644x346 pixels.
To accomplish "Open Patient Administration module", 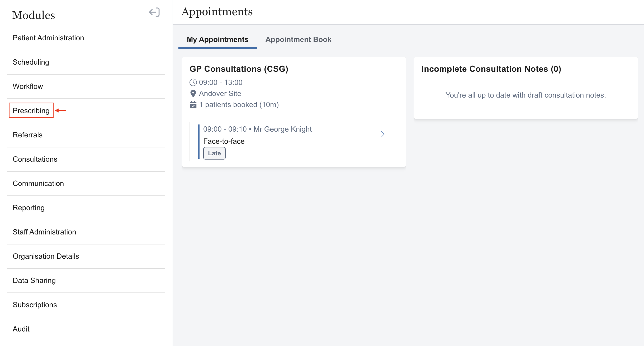I will tap(48, 38).
